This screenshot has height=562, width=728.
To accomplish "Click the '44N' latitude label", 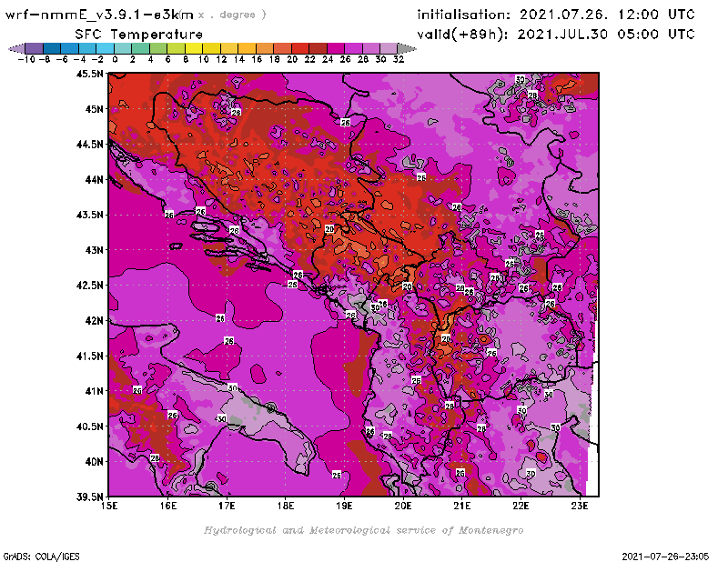I will (94, 179).
